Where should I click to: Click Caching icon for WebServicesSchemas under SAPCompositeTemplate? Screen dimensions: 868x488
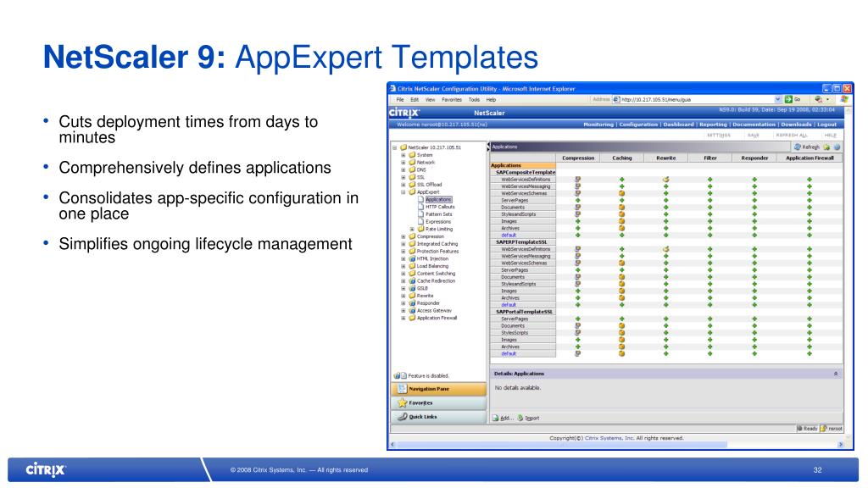(x=621, y=194)
